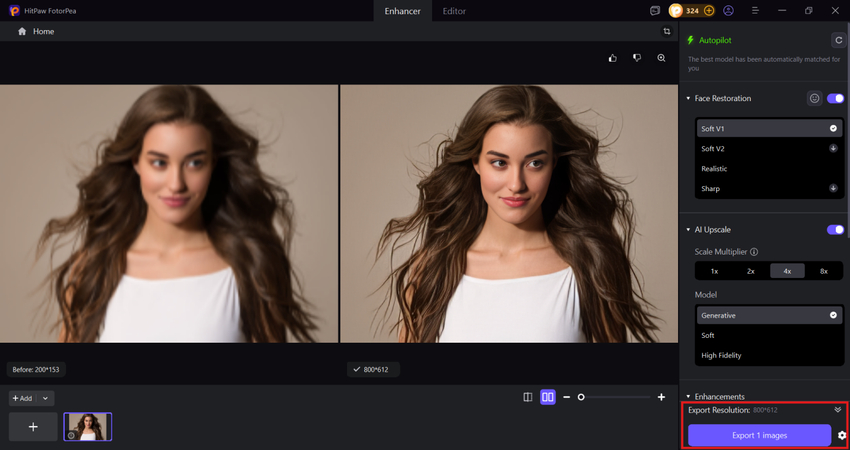Screen dimensions: 850x450
Task: Open export settings gear icon
Action: click(x=842, y=435)
